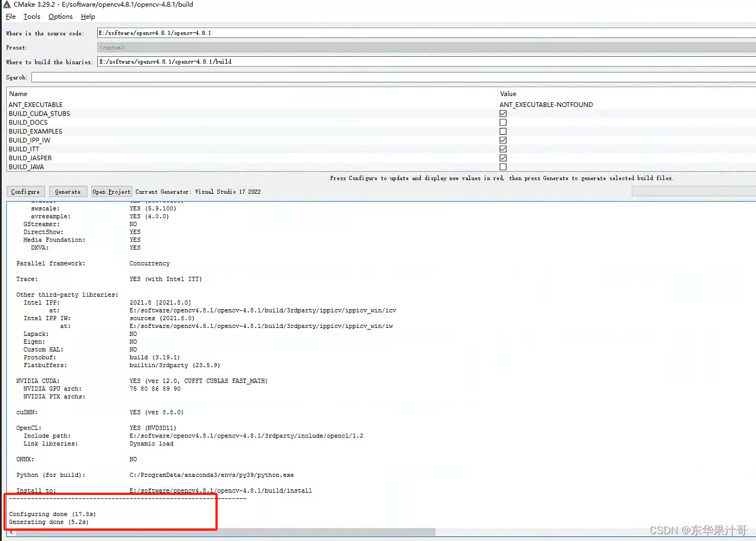Click the 'cuDNN:' log entry
756x541 pixels.
[27, 412]
